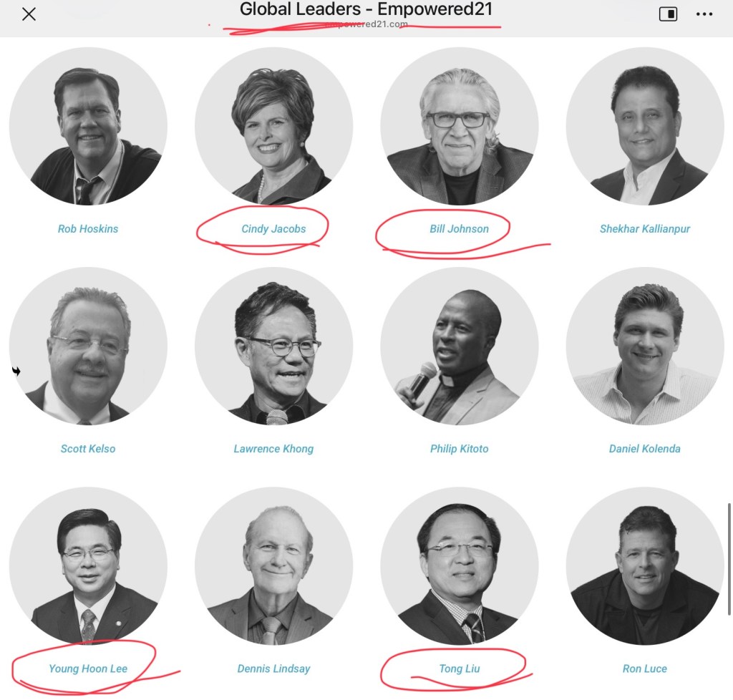Close the in-app browser with X
This screenshot has height=700, width=733.
(x=29, y=14)
